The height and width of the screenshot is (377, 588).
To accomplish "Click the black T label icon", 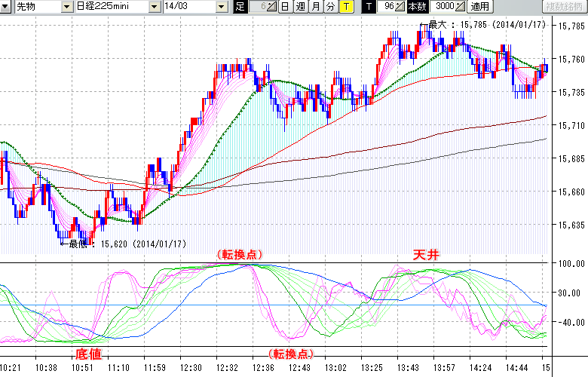I will (369, 7).
